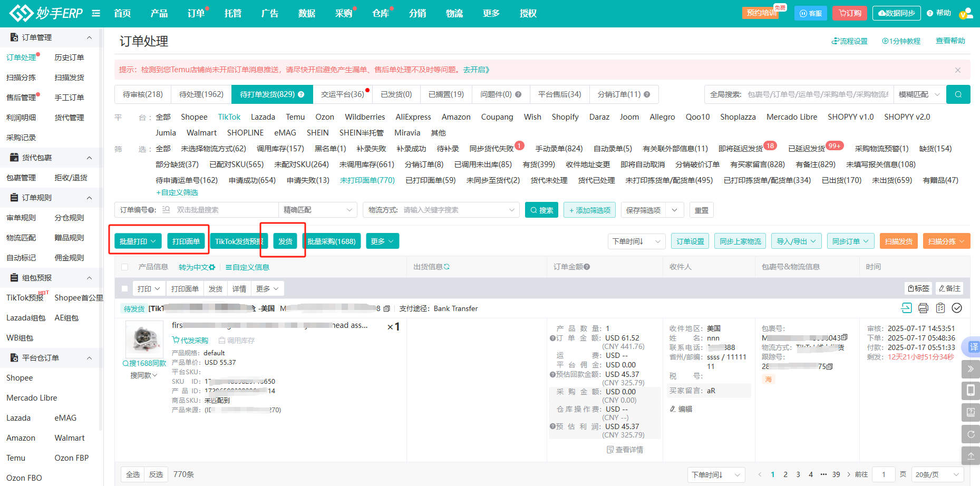This screenshot has width=980, height=486.
Task: Click the 海 tag on the package
Action: pos(768,379)
